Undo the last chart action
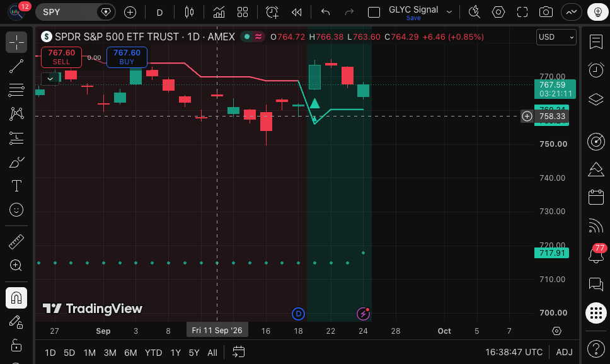Image resolution: width=610 pixels, height=364 pixels. (x=326, y=13)
